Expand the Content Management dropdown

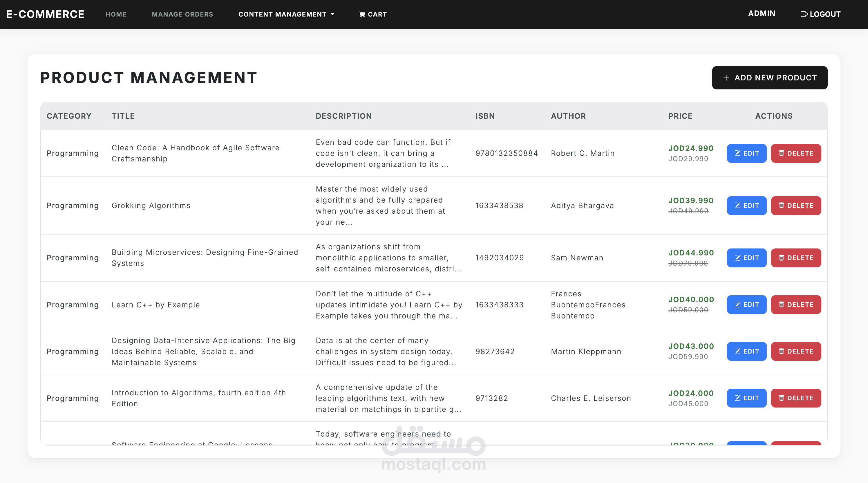pos(286,14)
